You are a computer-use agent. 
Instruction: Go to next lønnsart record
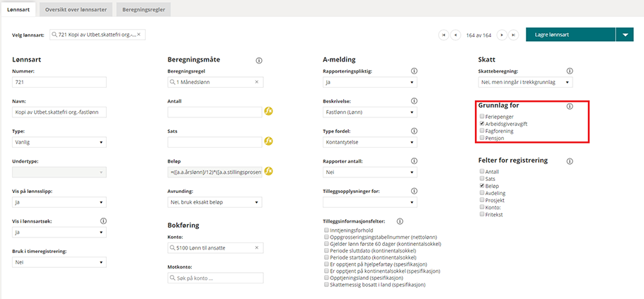tap(502, 35)
